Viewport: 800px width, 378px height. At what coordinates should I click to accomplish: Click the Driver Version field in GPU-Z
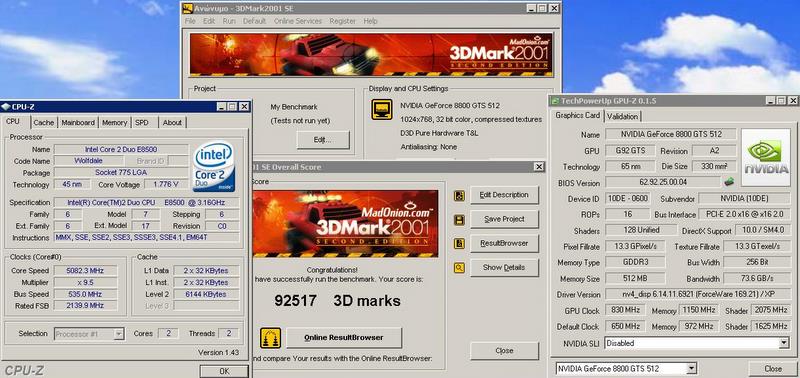point(697,295)
